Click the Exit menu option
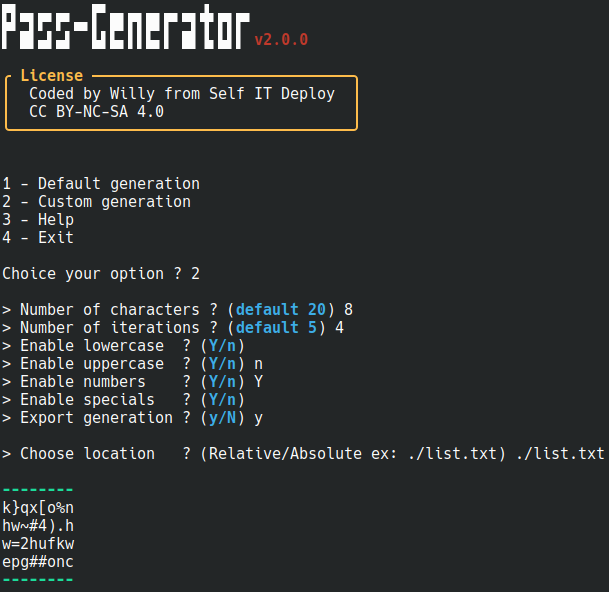Screen dimensions: 609x592 [38, 238]
